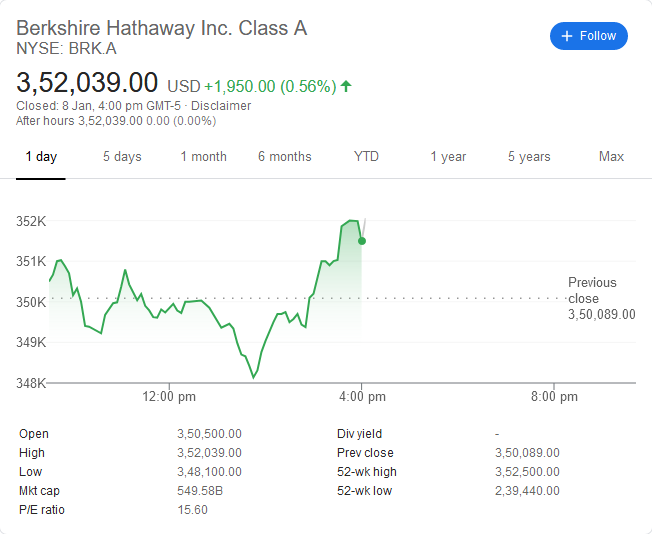View the 5 years chart range

pos(529,157)
